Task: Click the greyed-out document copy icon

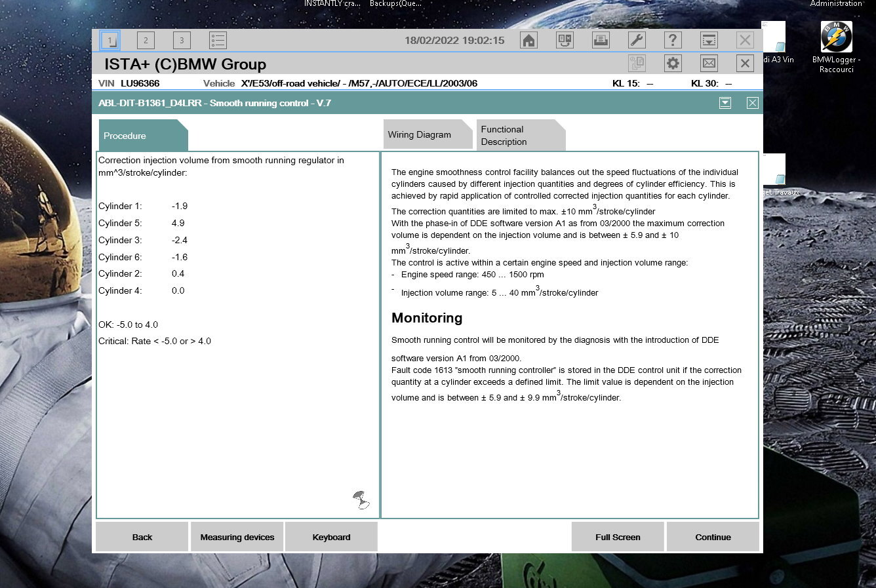Action: pos(637,64)
